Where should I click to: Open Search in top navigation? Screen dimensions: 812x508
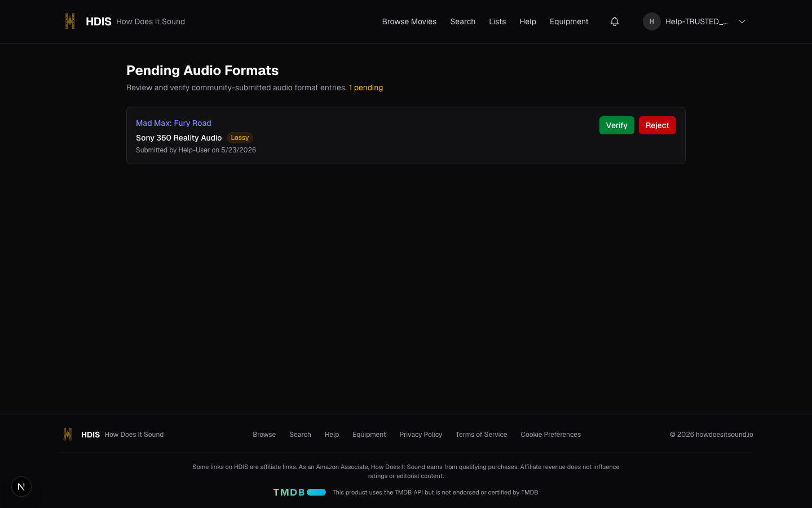(x=462, y=21)
